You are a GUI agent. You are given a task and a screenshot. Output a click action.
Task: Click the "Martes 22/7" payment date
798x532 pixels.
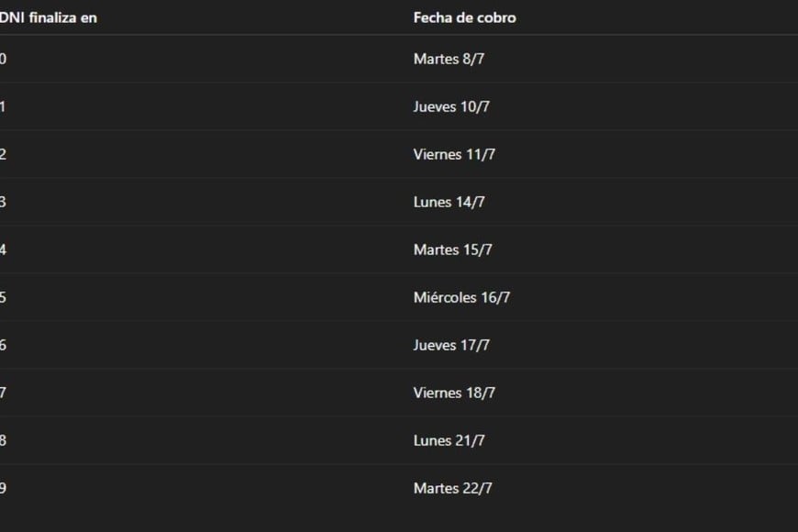[452, 488]
